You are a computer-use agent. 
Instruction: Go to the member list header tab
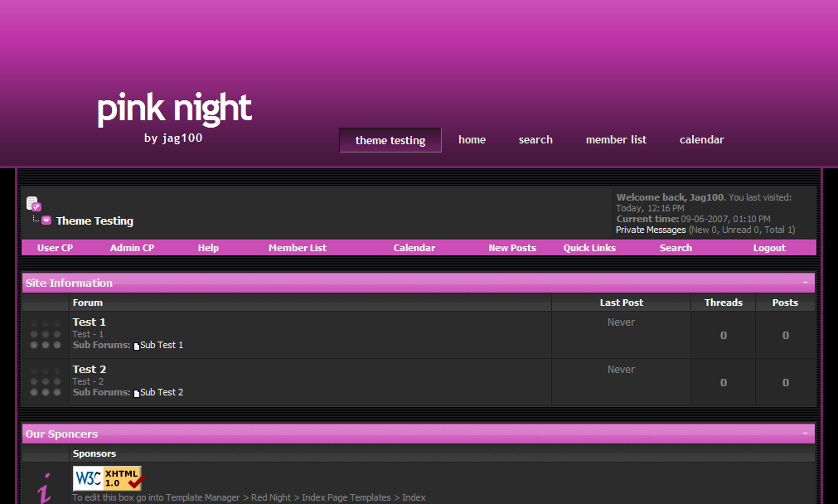pyautogui.click(x=616, y=140)
